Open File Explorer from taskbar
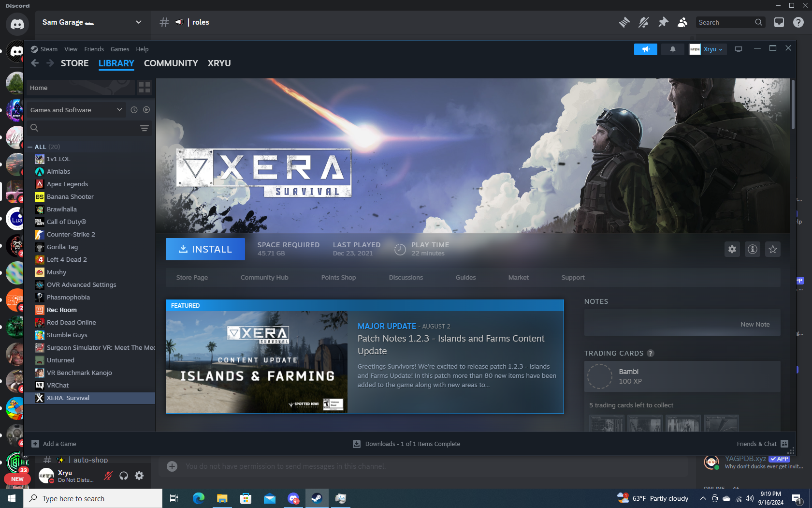 [x=222, y=498]
